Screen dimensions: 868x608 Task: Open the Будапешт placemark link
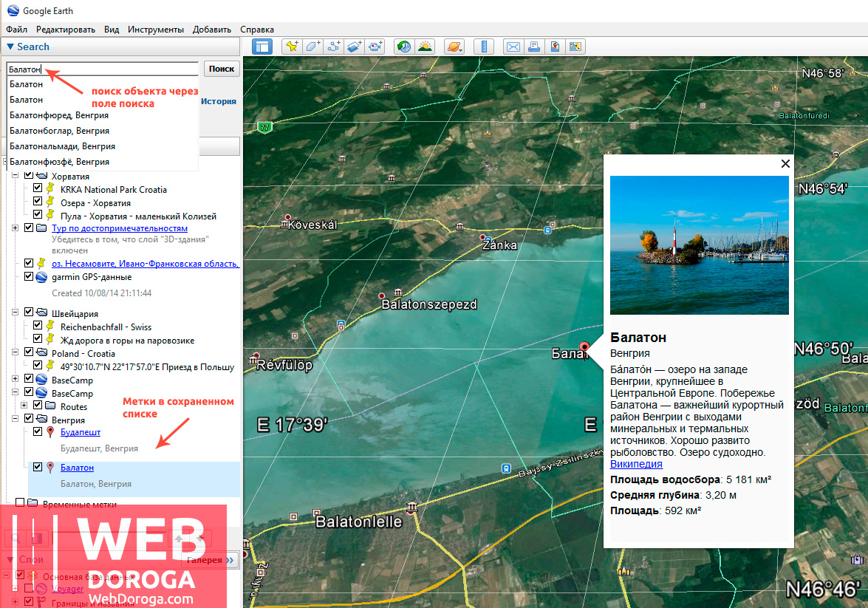pos(81,432)
